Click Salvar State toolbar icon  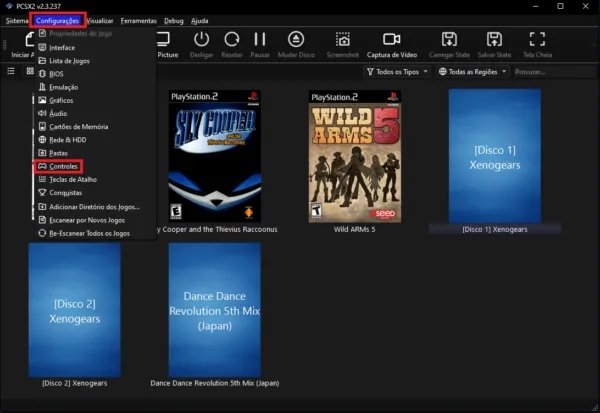click(x=494, y=39)
